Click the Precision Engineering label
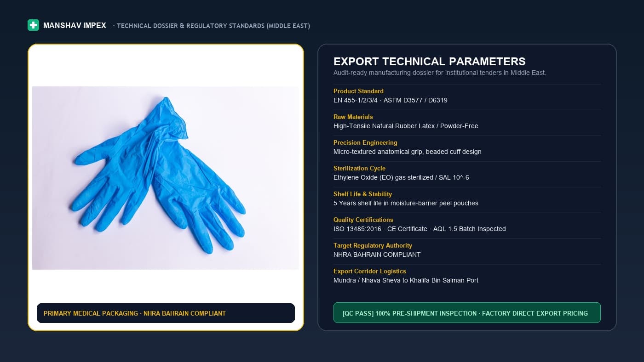Image resolution: width=644 pixels, height=362 pixels. pyautogui.click(x=365, y=142)
